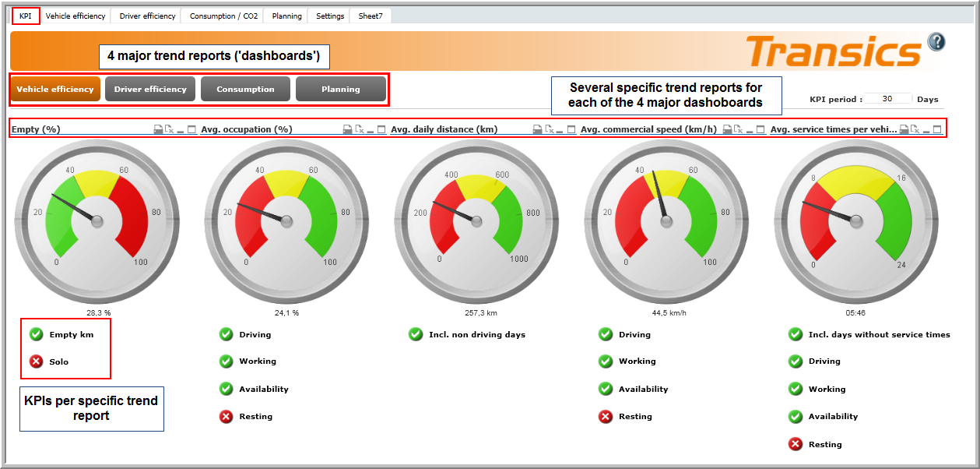
Task: Enable Resting under Avg. occupation
Action: click(226, 417)
